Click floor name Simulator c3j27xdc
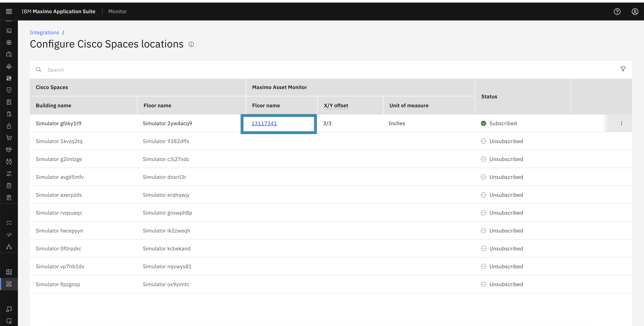 click(x=166, y=159)
